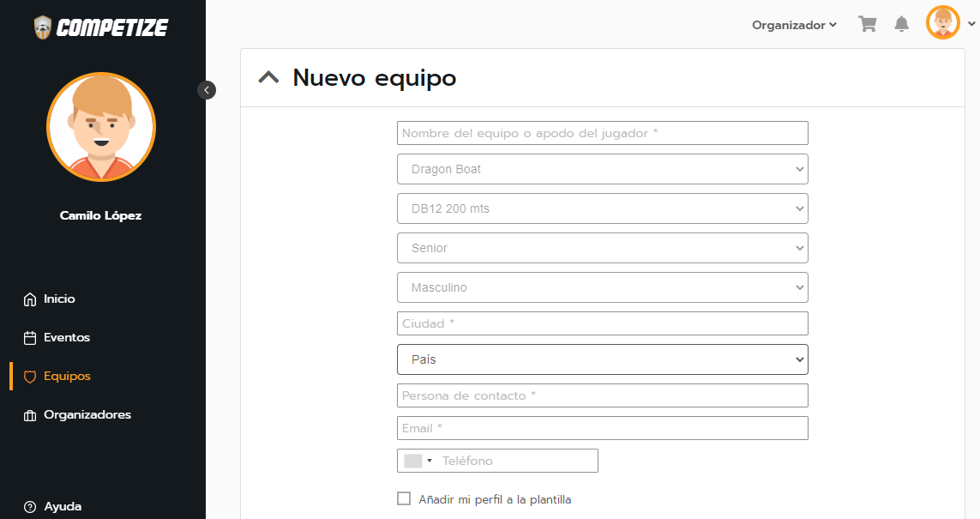Open the phone country flag selector
980x519 pixels.
[418, 461]
